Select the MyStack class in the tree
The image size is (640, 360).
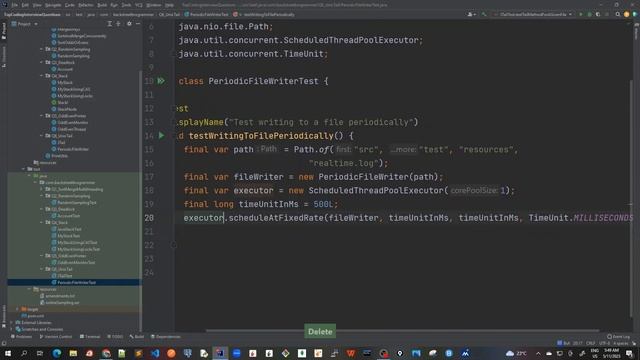point(62,82)
